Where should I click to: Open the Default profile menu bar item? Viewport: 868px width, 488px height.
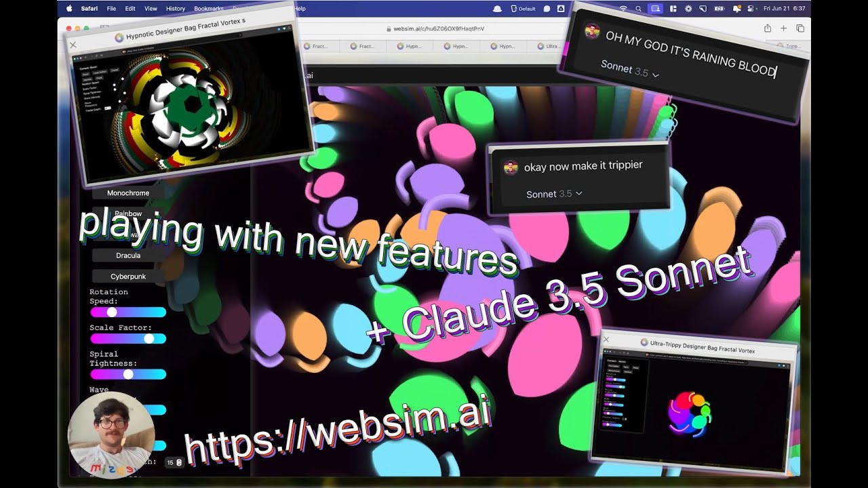[523, 9]
